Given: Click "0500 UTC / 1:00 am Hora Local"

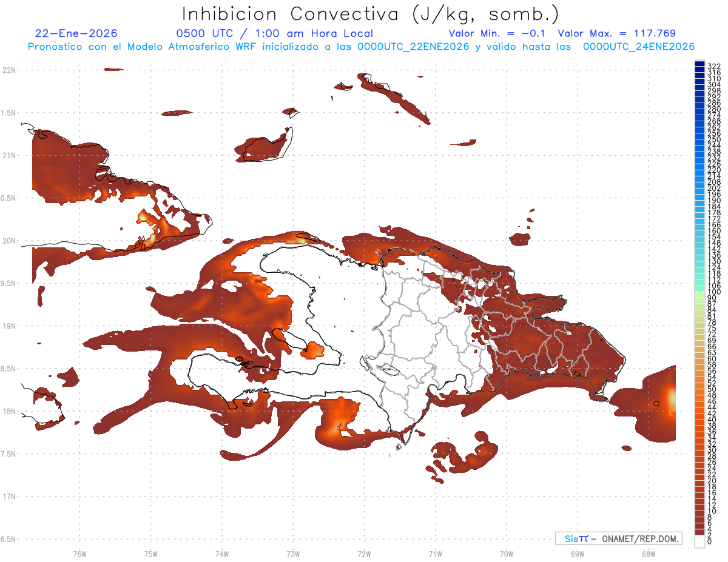Looking at the screenshot, I should (275, 34).
